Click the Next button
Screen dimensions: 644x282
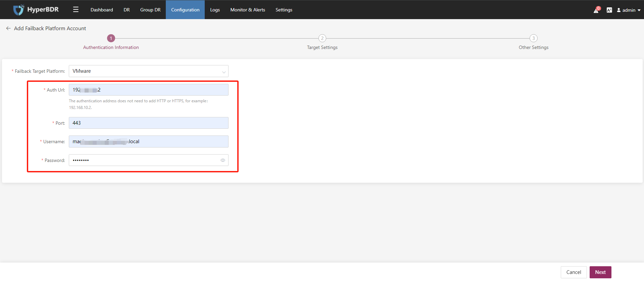(600, 272)
